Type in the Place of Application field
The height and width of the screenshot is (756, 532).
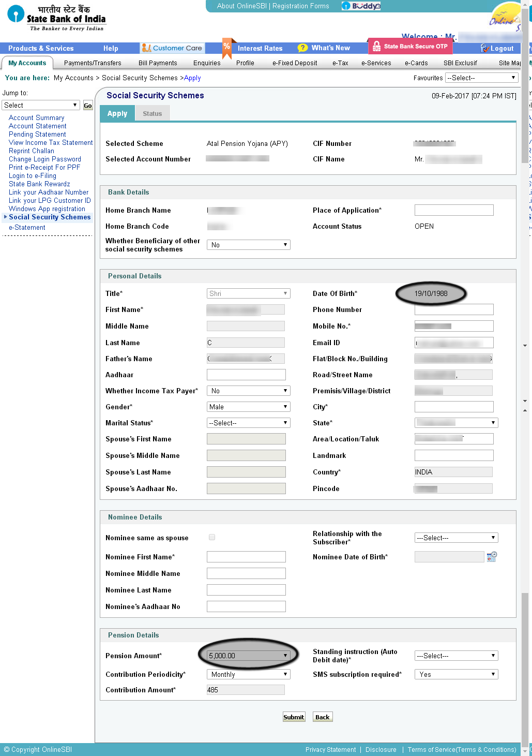point(453,210)
